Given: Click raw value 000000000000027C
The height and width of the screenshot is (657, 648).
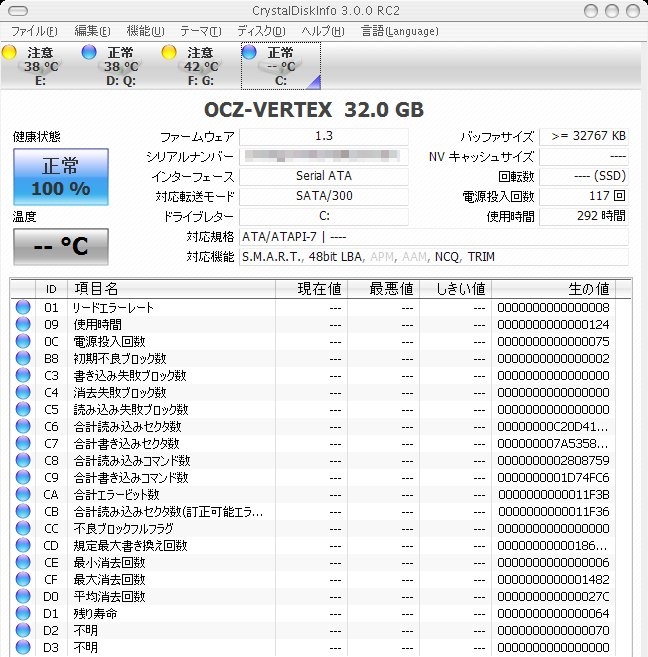Looking at the screenshot, I should (x=553, y=596).
